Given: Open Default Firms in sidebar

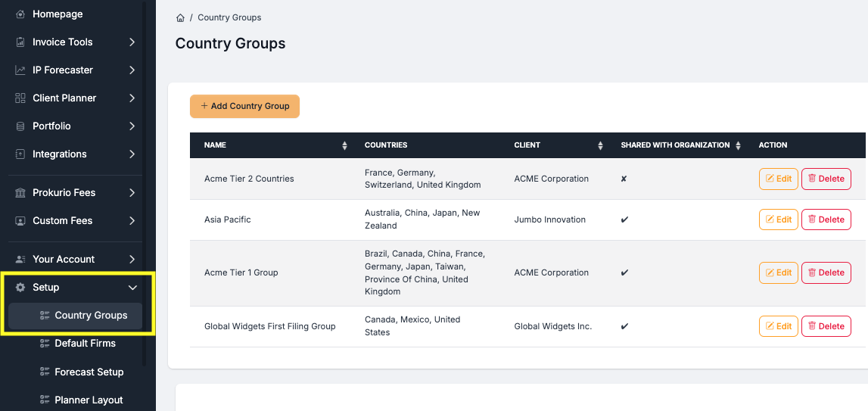Looking at the screenshot, I should 85,344.
